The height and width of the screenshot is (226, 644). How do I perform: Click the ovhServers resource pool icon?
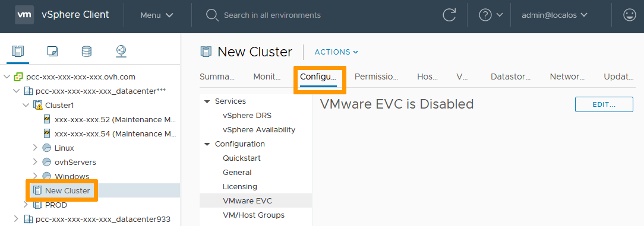tap(47, 162)
